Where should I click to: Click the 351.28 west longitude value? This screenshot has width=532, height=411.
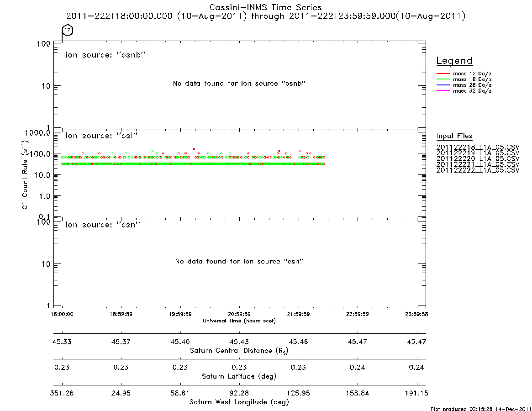62,393
